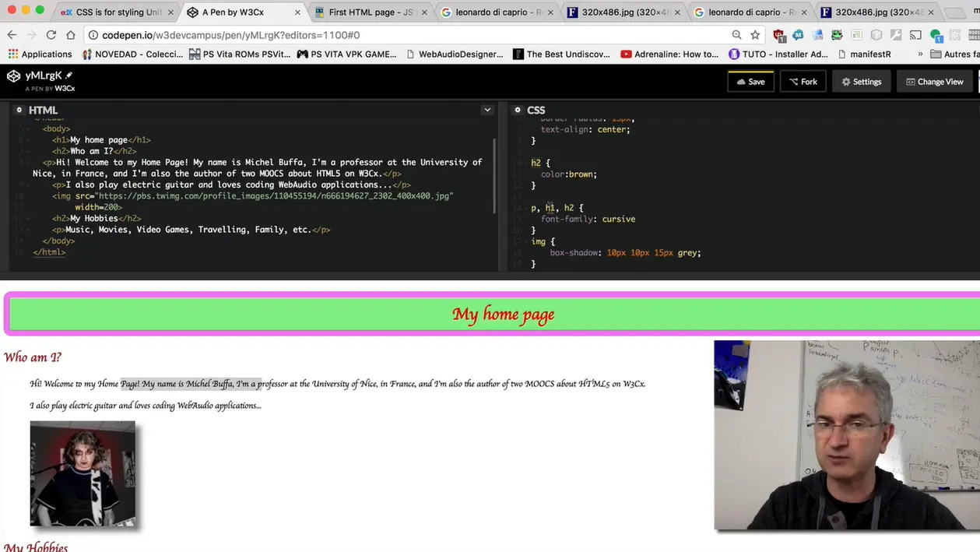Click the My Hobbies h2 line in HTML
This screenshot has width=980, height=552.
[97, 219]
